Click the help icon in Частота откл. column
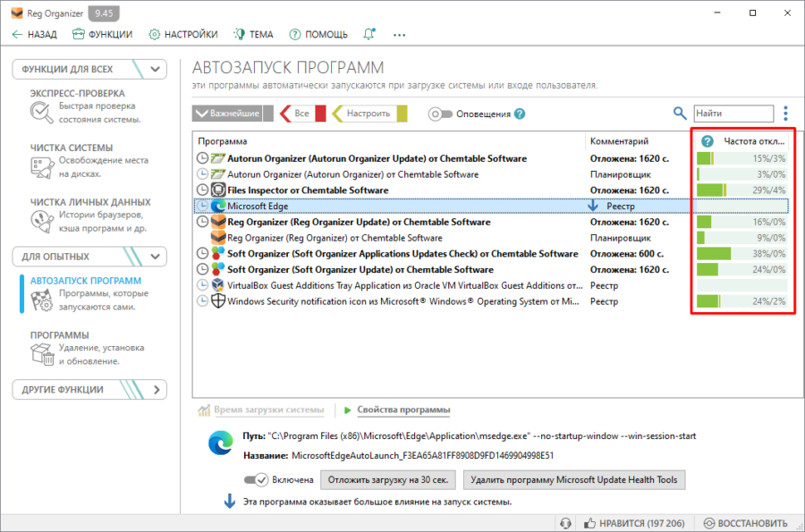Screen dimensions: 805x532 707,141
